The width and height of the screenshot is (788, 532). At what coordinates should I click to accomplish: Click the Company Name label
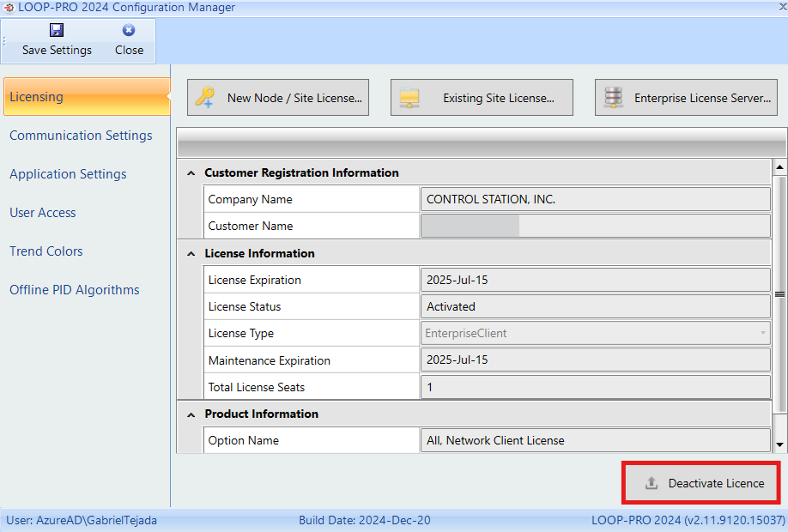(x=250, y=199)
